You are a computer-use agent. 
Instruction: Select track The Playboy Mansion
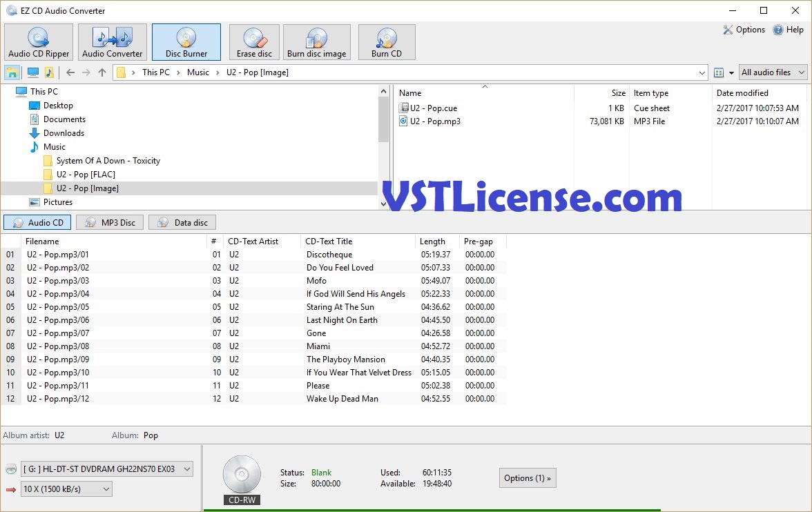coord(346,360)
